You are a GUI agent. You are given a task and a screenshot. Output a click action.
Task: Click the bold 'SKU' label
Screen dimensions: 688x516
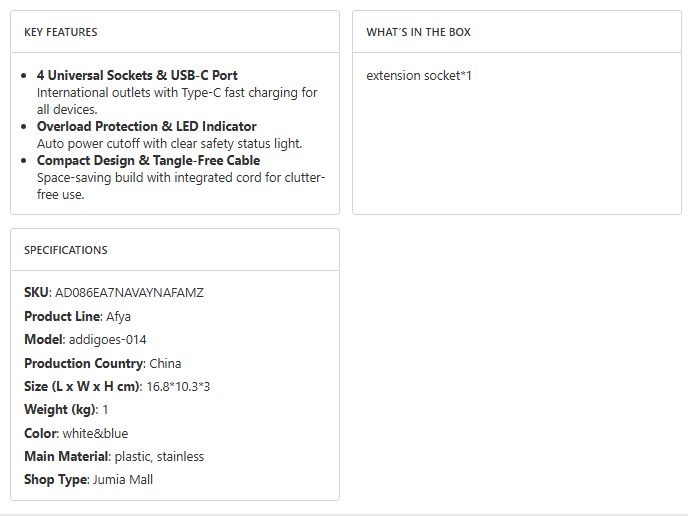(x=36, y=293)
